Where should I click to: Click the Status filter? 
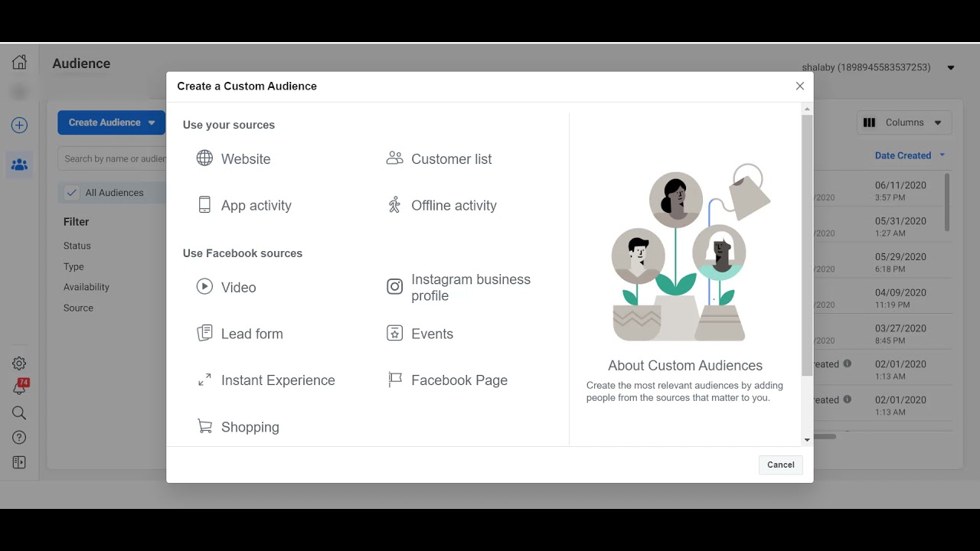(77, 246)
